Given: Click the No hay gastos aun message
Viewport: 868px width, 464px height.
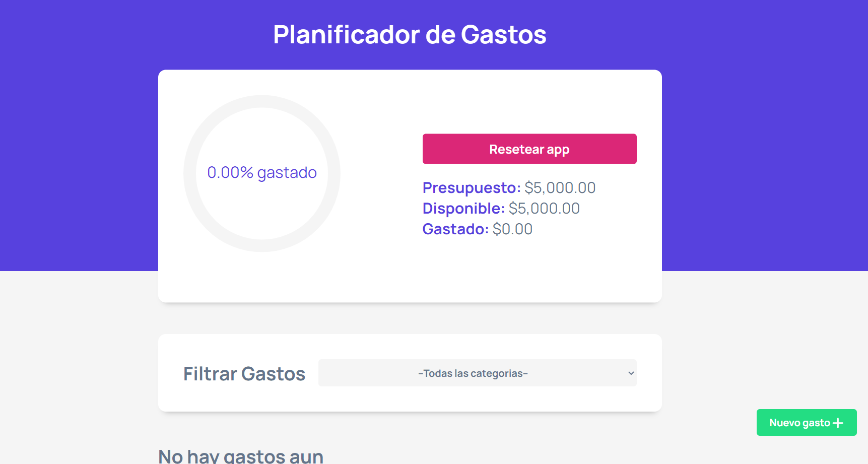Looking at the screenshot, I should 241,456.
